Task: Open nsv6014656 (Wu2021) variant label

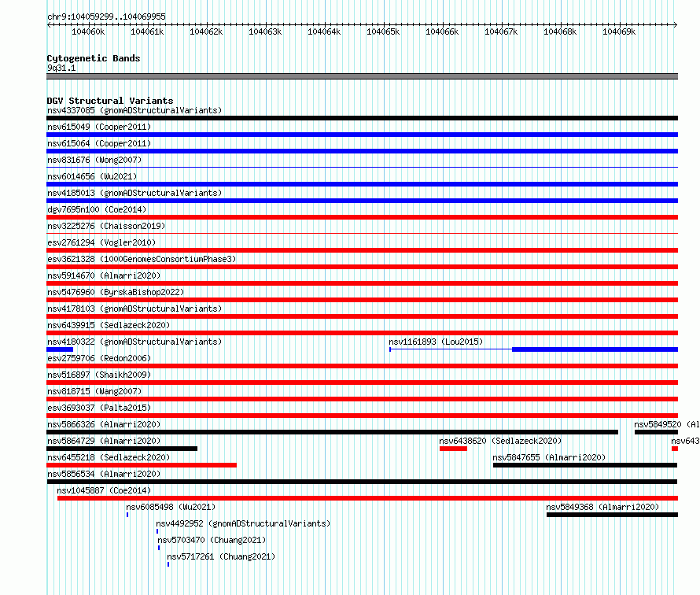Action: click(92, 176)
